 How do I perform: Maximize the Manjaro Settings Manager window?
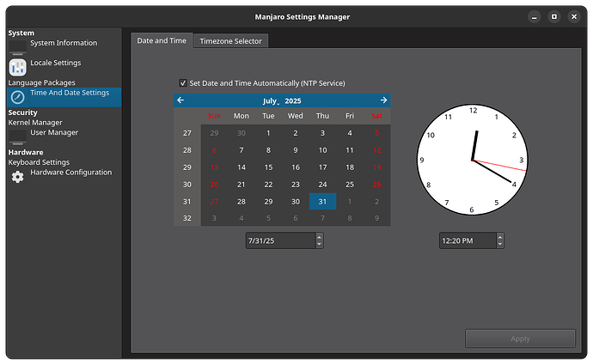coord(554,16)
